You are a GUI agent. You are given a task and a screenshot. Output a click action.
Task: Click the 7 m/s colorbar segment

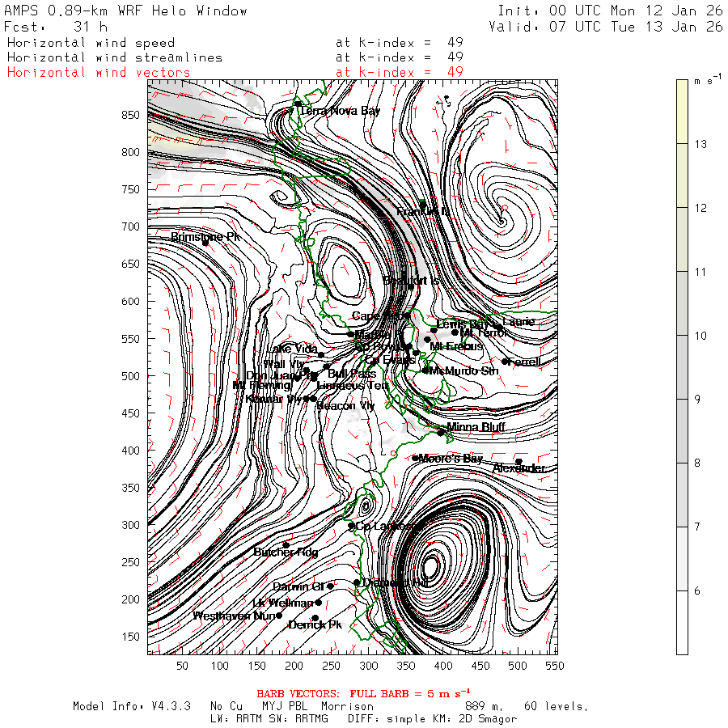click(682, 495)
